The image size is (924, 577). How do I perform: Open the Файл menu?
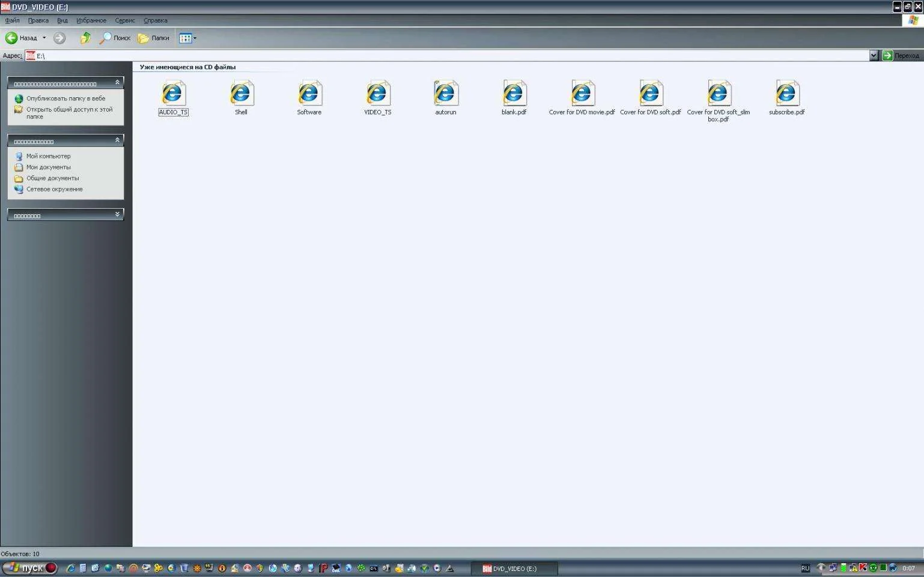pyautogui.click(x=12, y=20)
